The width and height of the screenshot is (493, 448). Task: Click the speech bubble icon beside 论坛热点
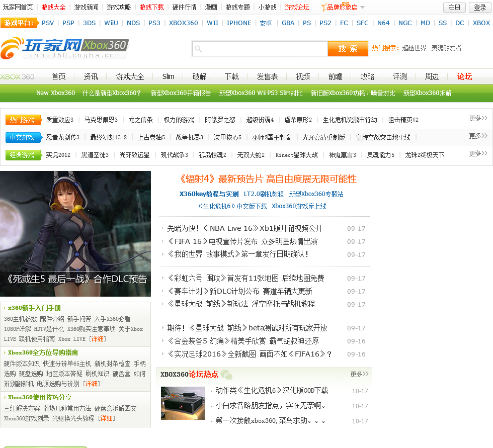(x=226, y=375)
